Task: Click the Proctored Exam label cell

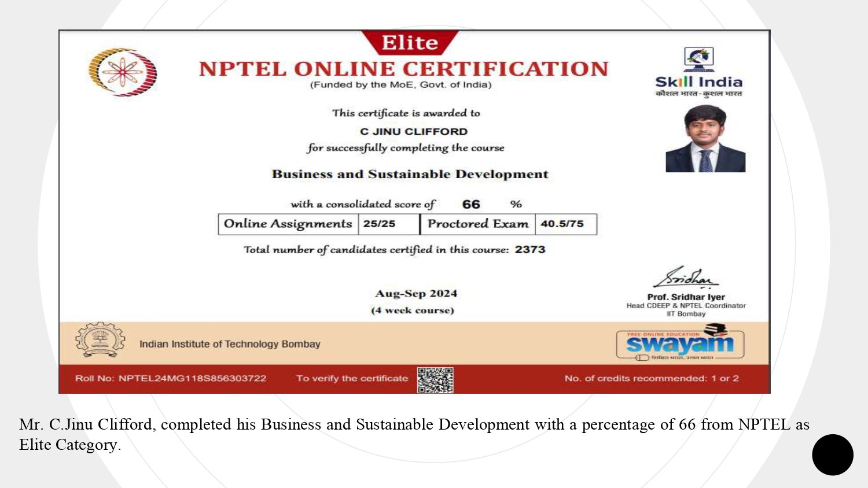Action: 478,224
